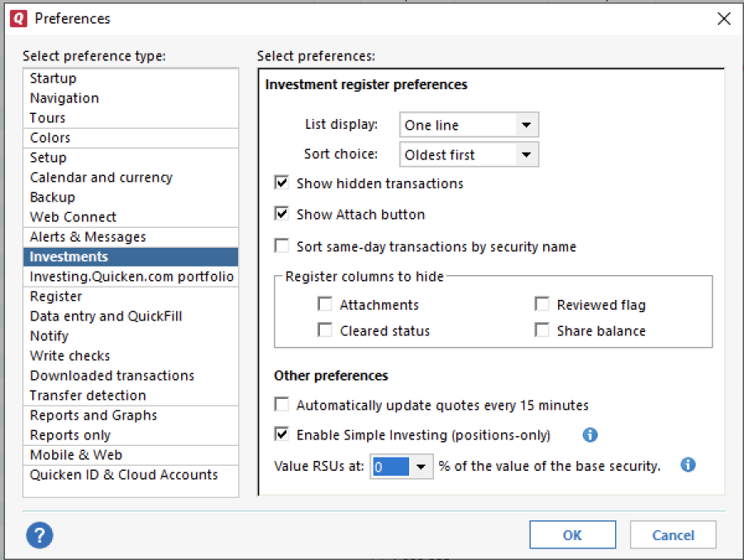Select Reports and Graphs preference type
Image resolution: width=744 pixels, height=560 pixels.
pos(93,415)
